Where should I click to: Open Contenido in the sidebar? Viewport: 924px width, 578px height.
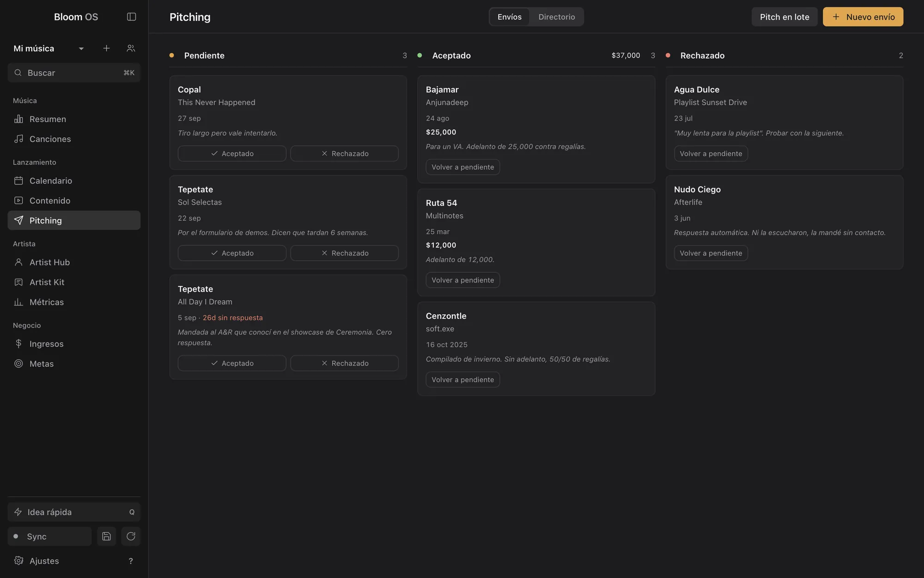tap(74, 200)
